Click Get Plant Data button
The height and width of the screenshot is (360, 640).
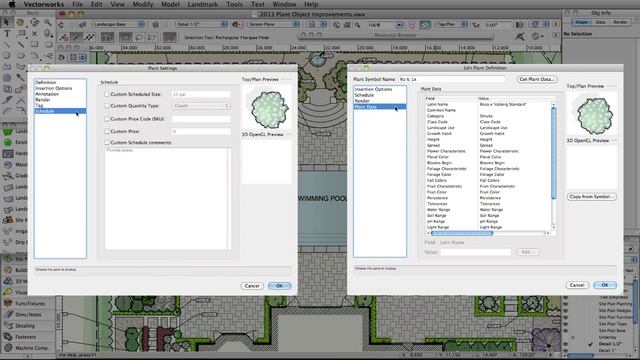point(537,79)
